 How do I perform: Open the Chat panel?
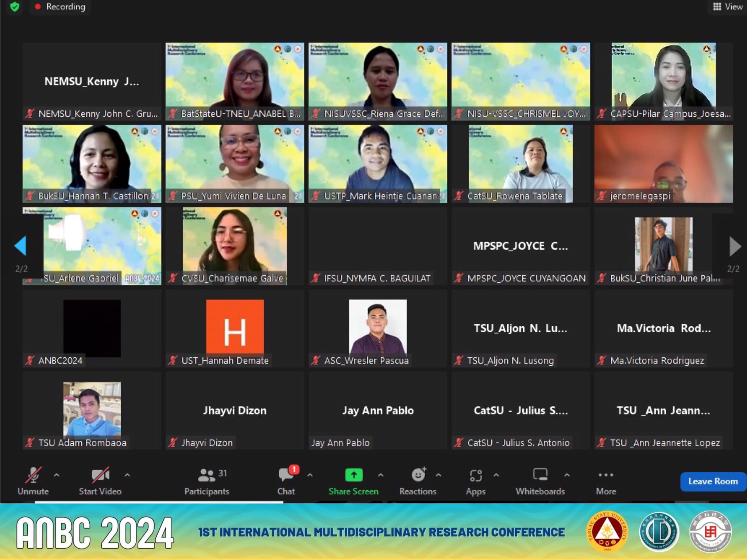(x=286, y=475)
